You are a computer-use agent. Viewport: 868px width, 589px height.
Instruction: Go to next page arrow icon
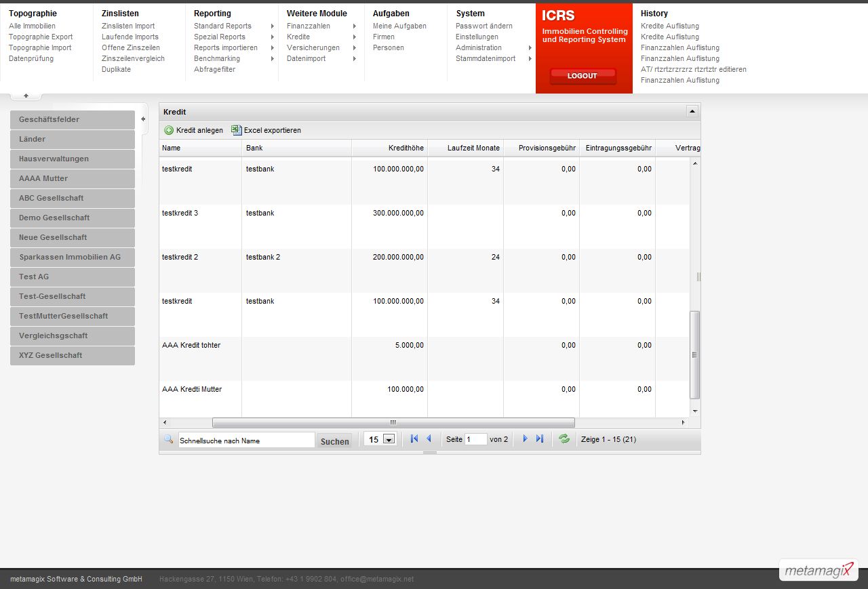coord(525,439)
